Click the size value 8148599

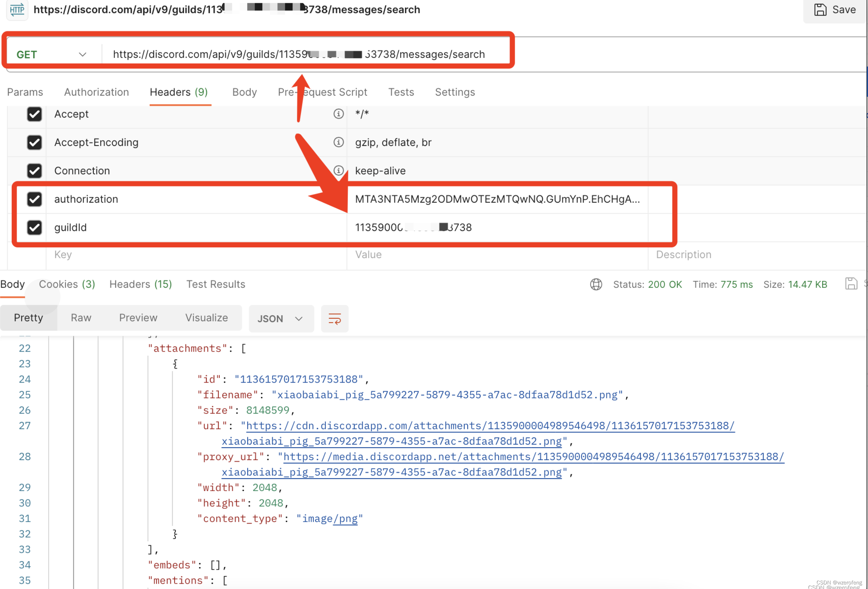[x=268, y=411]
